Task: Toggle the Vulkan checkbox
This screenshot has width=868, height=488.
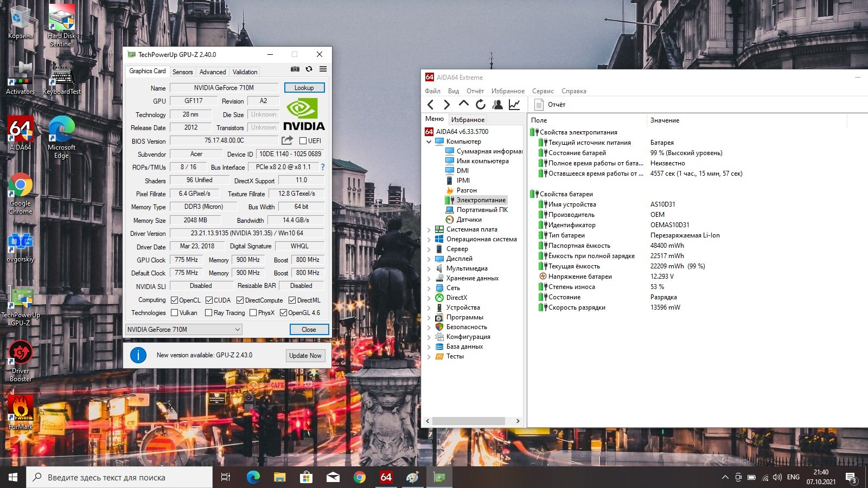Action: click(175, 313)
